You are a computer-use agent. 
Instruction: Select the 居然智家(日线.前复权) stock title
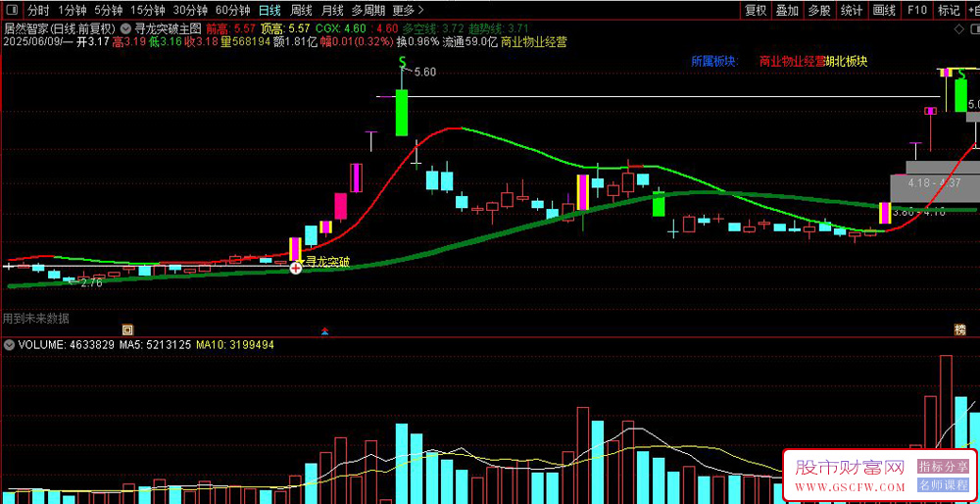click(60, 28)
